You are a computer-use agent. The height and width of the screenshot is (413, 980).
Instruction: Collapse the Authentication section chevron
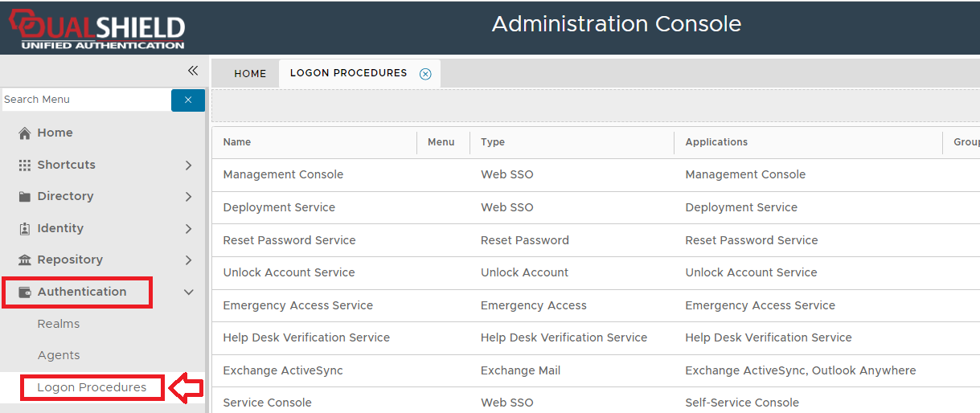click(189, 292)
